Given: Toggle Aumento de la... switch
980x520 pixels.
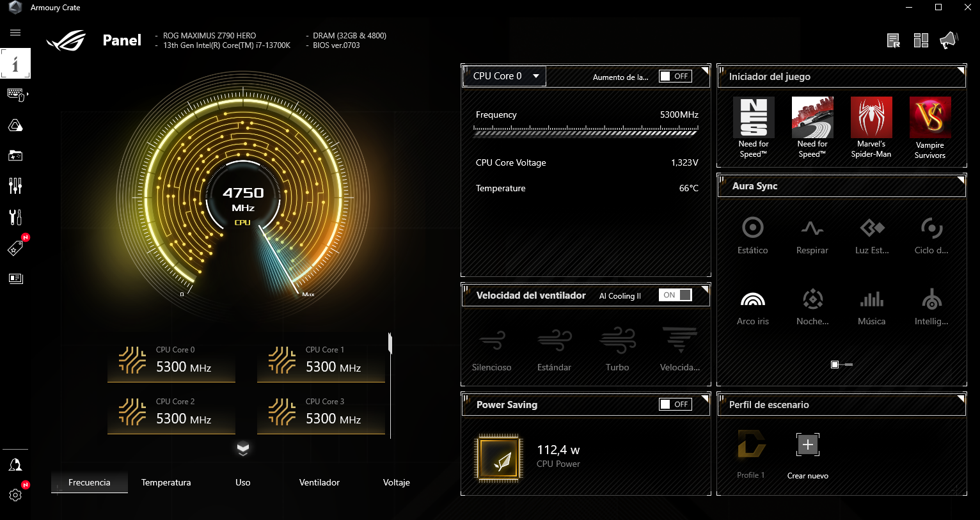Looking at the screenshot, I should click(676, 76).
